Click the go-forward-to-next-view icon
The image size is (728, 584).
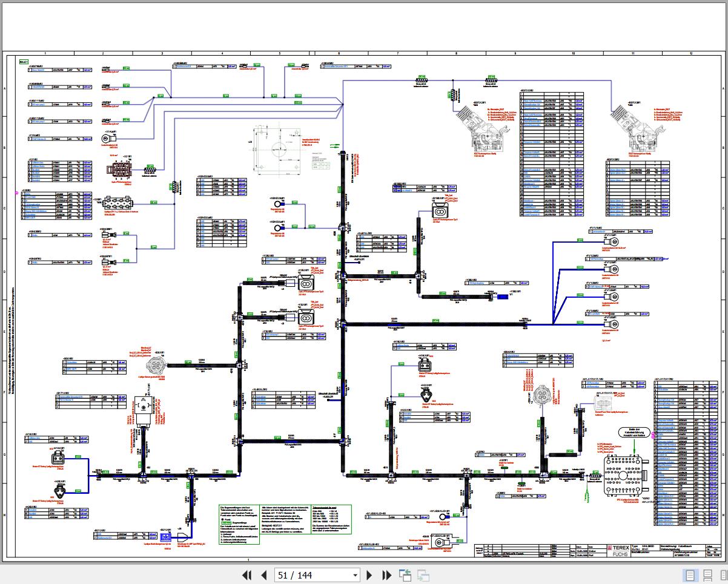point(422,576)
